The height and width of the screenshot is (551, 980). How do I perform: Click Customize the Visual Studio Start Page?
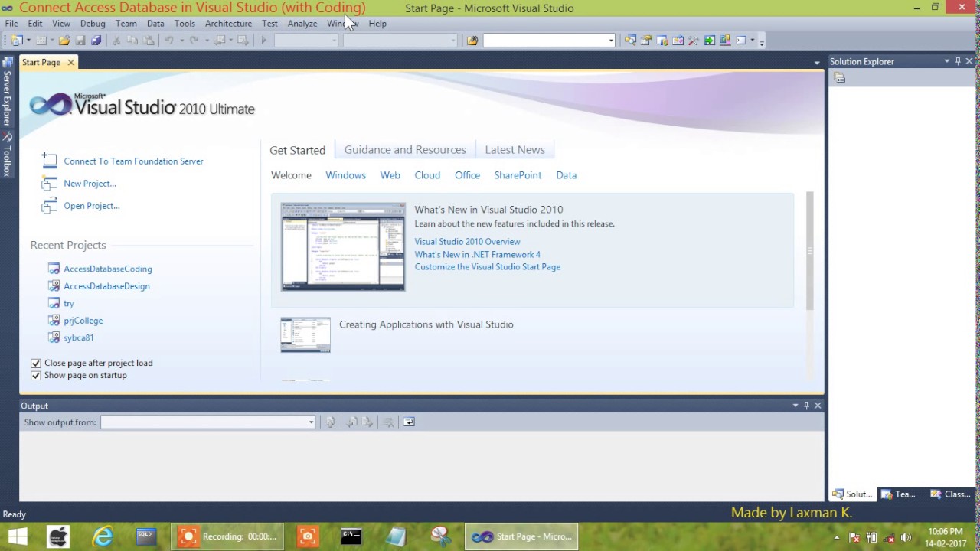pyautogui.click(x=487, y=267)
